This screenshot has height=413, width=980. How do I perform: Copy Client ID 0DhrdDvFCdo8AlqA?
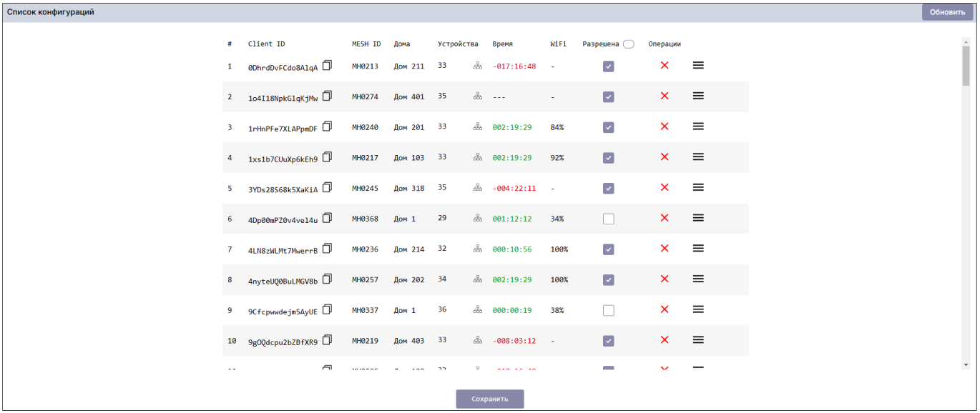[x=327, y=65]
